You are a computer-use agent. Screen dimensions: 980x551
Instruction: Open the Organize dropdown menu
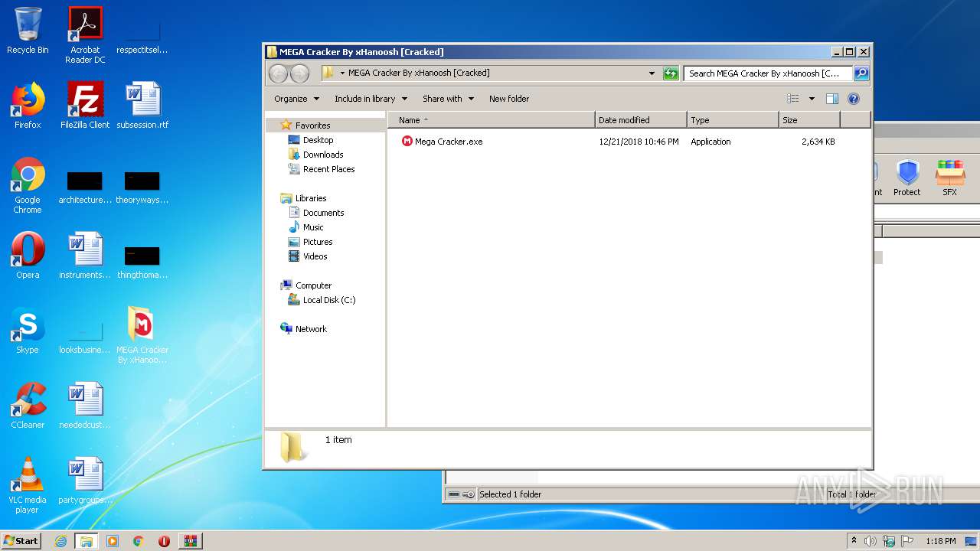click(x=296, y=99)
